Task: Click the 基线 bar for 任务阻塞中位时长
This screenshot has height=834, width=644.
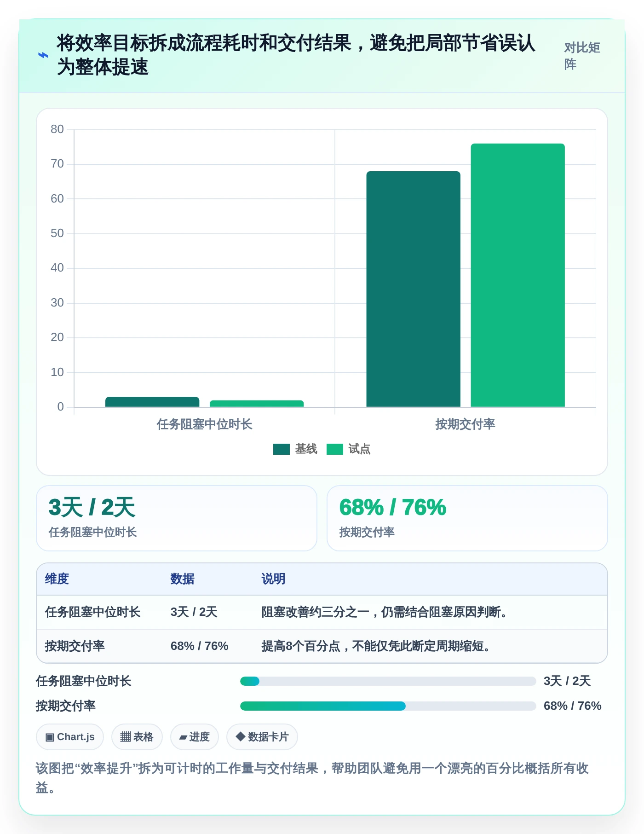Action: (152, 402)
